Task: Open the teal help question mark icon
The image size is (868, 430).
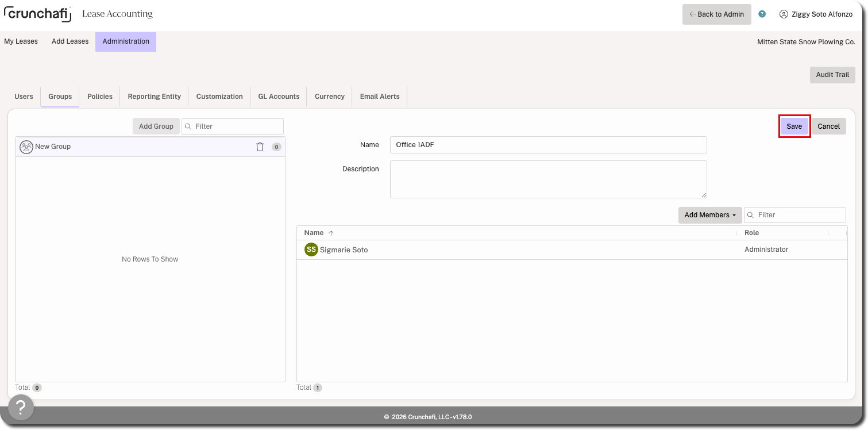Action: 762,14
